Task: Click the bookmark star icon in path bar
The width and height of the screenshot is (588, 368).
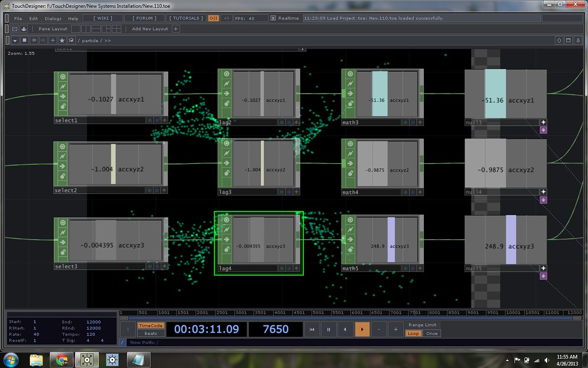Action: 62,41
